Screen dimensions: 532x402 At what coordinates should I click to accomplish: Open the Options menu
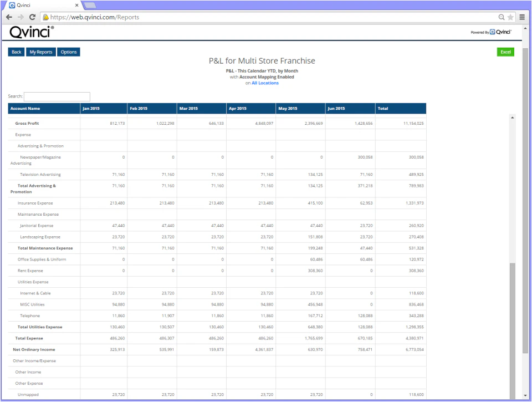[x=69, y=52]
